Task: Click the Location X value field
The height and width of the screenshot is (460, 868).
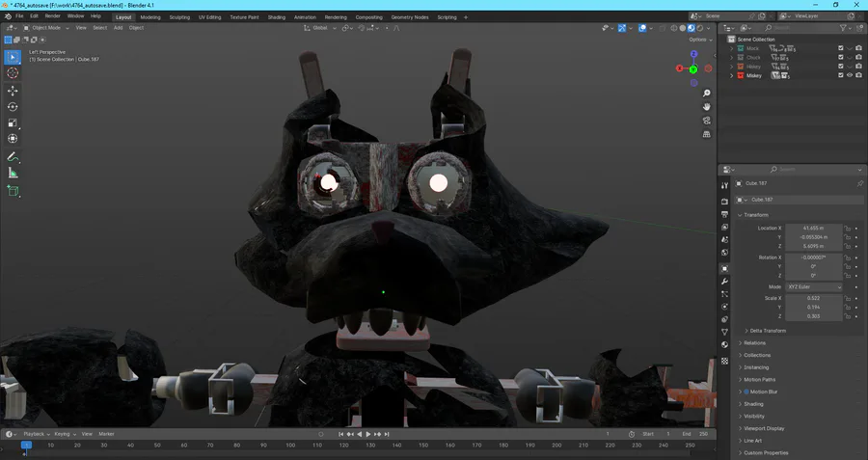Action: pos(813,228)
